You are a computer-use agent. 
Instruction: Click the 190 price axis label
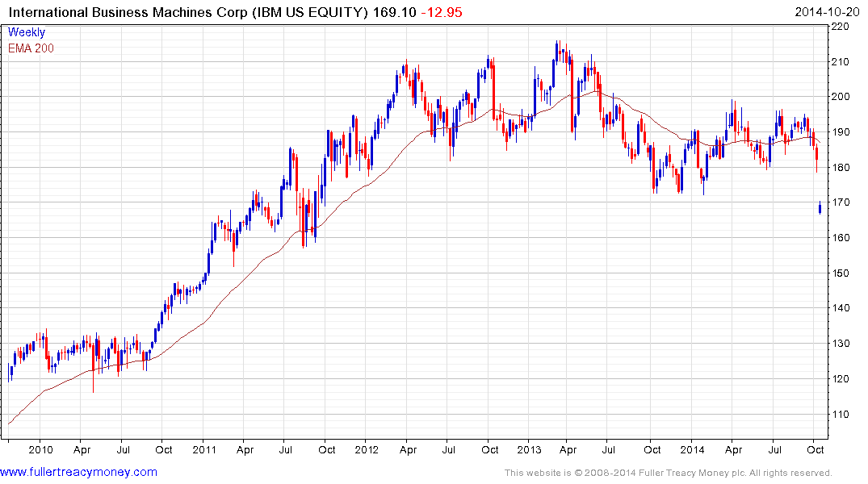841,131
